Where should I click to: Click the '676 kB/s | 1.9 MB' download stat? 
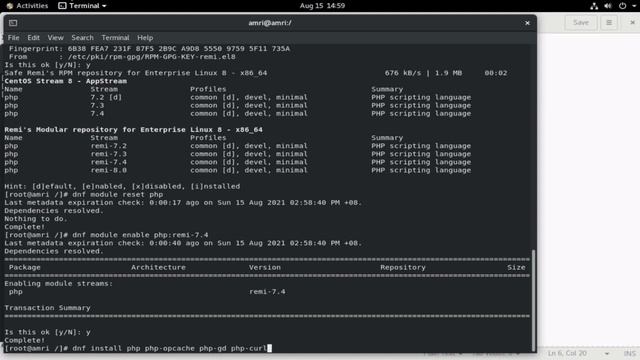[423, 73]
